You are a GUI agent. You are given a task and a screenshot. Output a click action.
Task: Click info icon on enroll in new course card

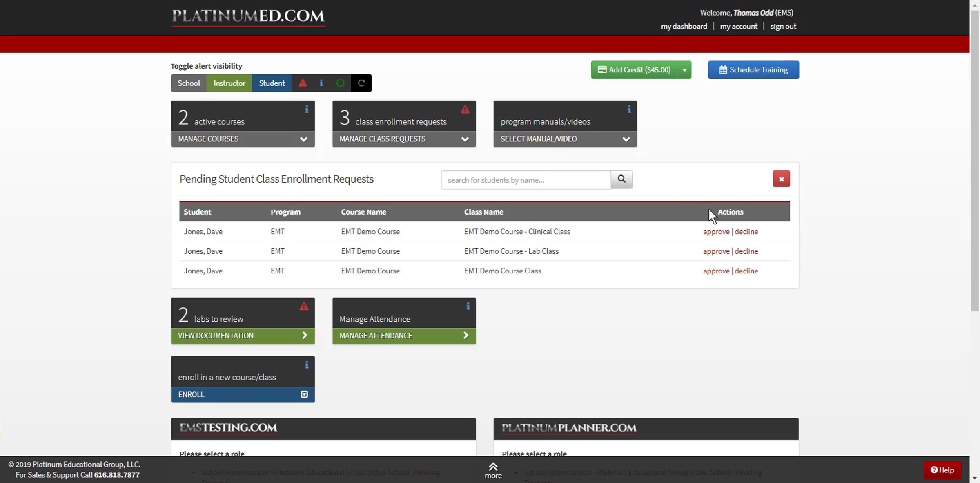[307, 365]
